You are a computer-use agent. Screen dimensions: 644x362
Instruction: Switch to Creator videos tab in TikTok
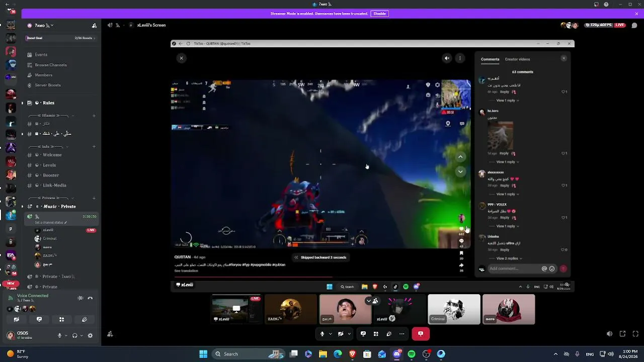pos(517,59)
